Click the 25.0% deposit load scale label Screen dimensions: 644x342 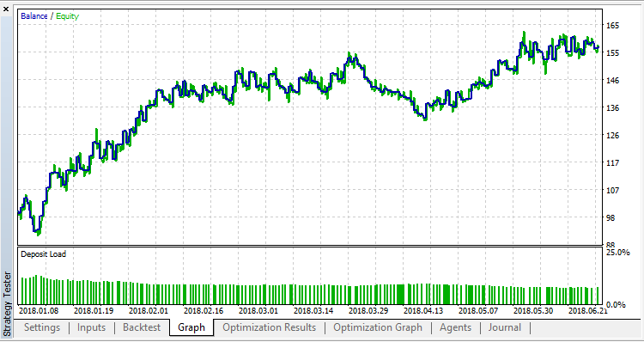tap(618, 253)
